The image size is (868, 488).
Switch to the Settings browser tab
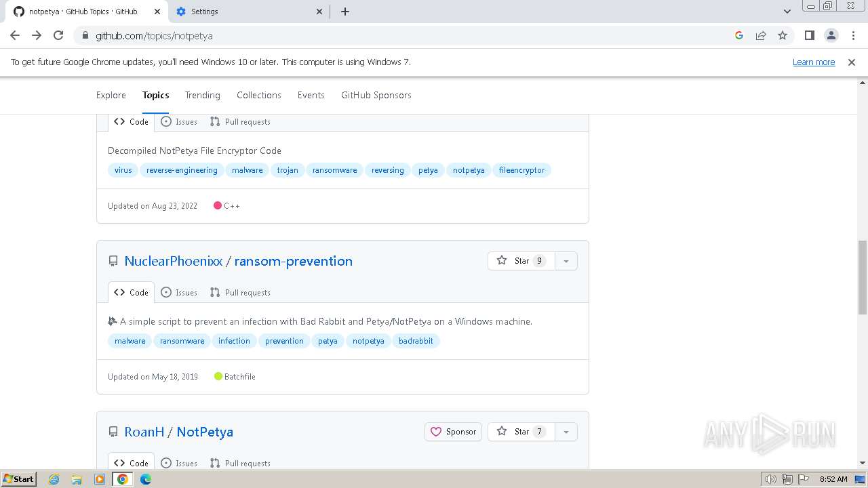click(x=250, y=12)
